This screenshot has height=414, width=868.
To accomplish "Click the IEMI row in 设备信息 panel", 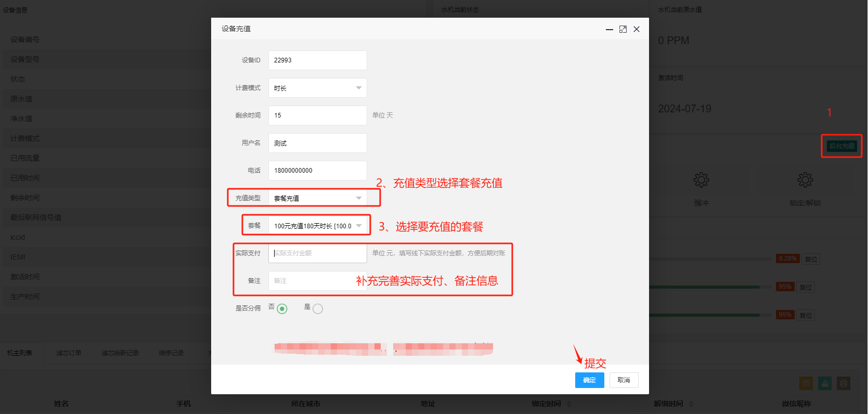I will point(107,257).
